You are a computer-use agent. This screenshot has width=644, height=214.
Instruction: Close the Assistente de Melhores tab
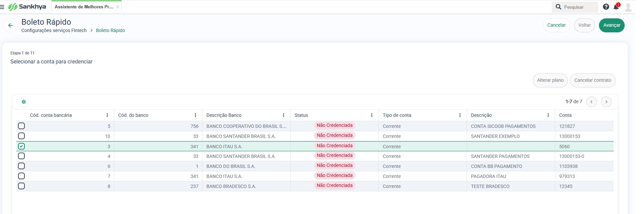coord(118,7)
